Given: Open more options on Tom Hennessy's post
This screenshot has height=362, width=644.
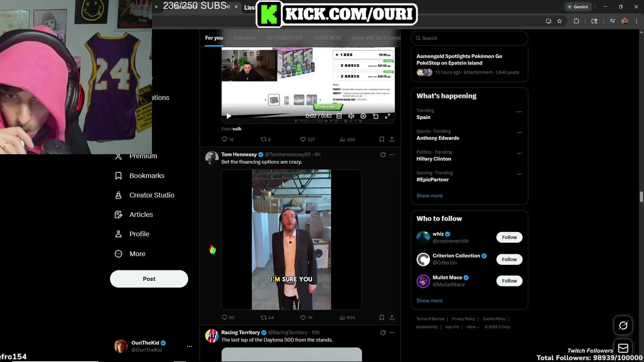Looking at the screenshot, I should (x=392, y=155).
